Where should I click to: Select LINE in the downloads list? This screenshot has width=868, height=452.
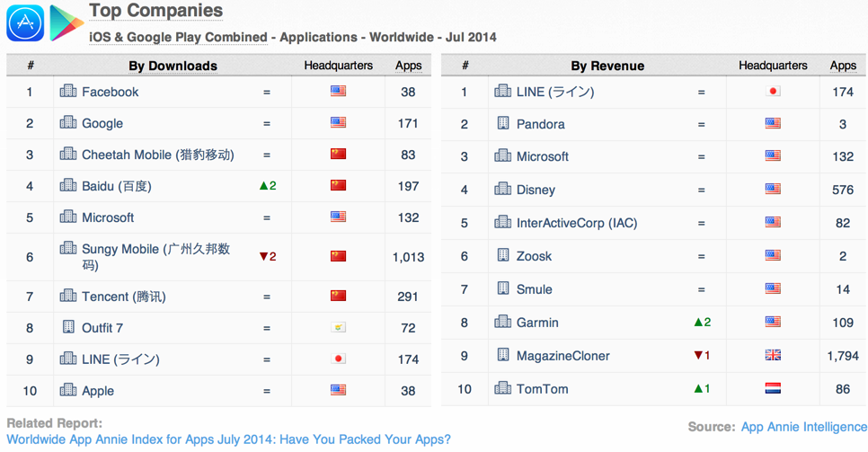(x=120, y=359)
